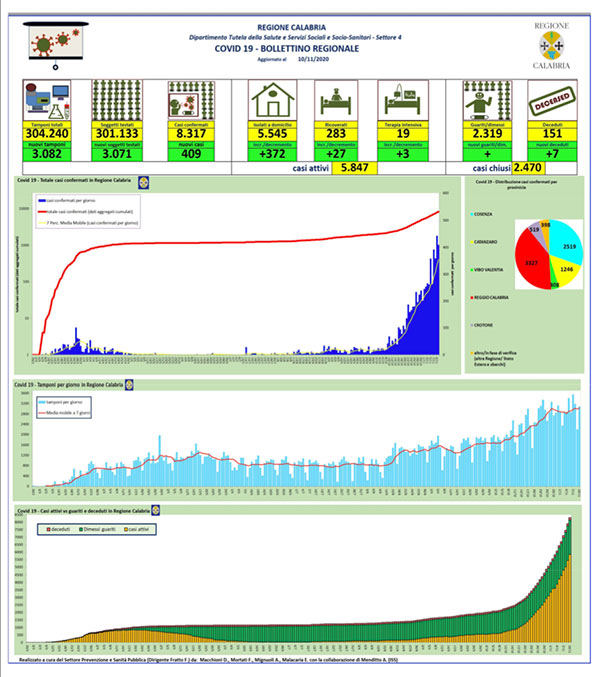Click the recovered person Guariti icon

pos(487,100)
